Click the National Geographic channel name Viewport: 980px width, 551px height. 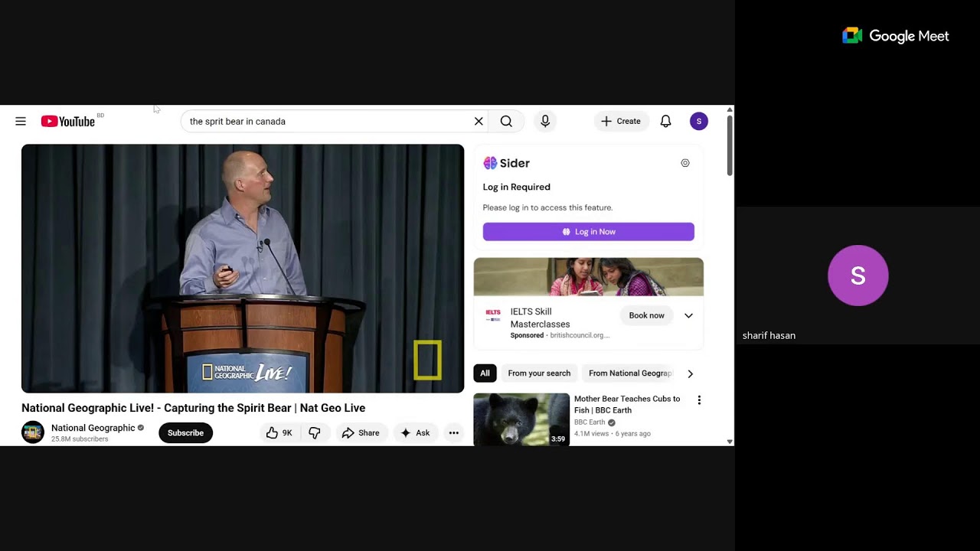[x=93, y=428]
